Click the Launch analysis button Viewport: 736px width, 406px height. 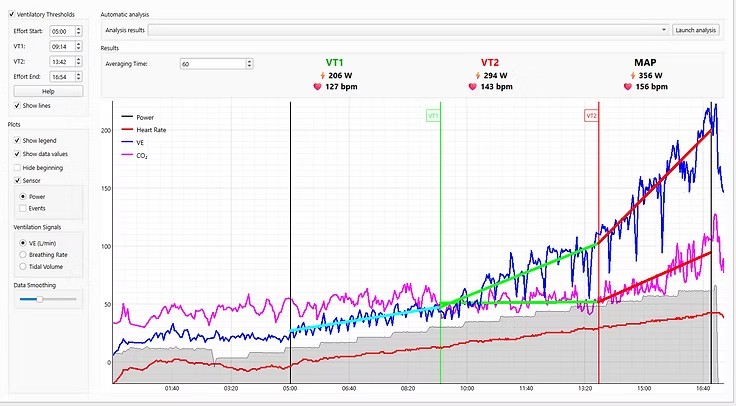click(696, 30)
